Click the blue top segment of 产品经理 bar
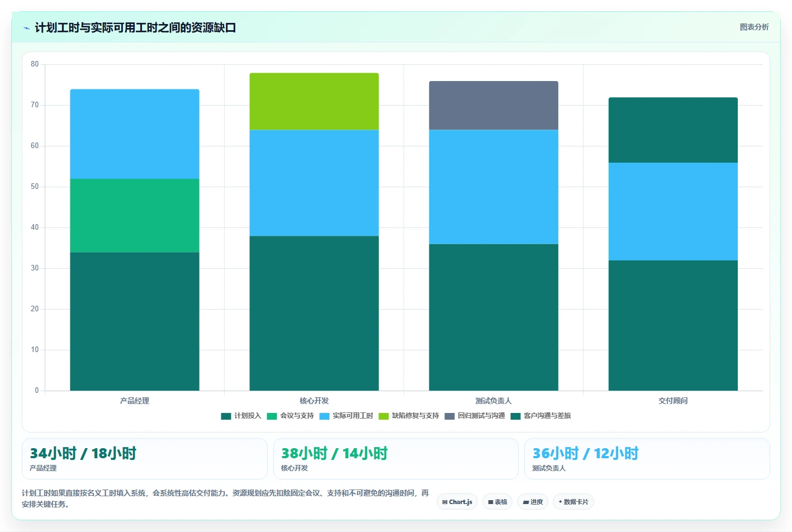The image size is (792, 532). point(135,134)
